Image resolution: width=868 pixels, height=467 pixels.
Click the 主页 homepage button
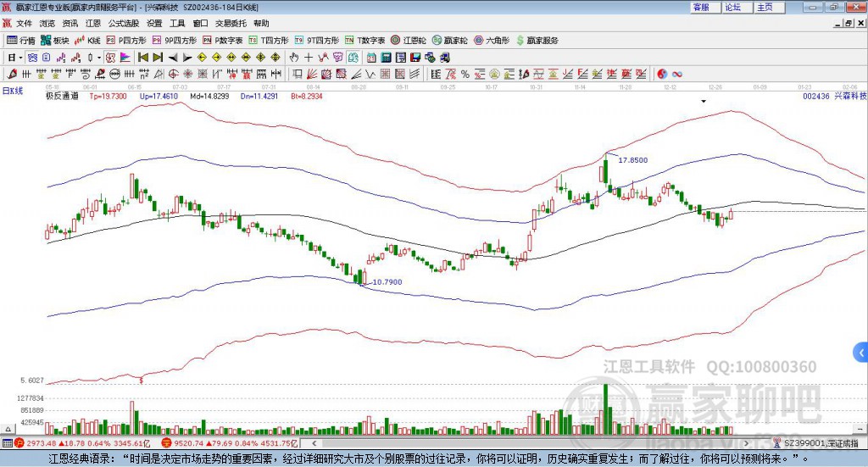[x=769, y=7]
